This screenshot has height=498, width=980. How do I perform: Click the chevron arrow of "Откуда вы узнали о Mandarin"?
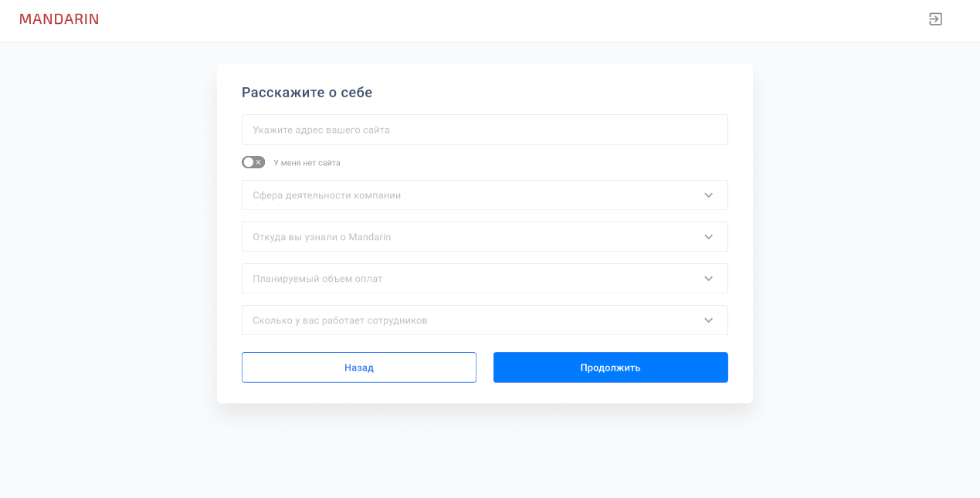(x=708, y=237)
